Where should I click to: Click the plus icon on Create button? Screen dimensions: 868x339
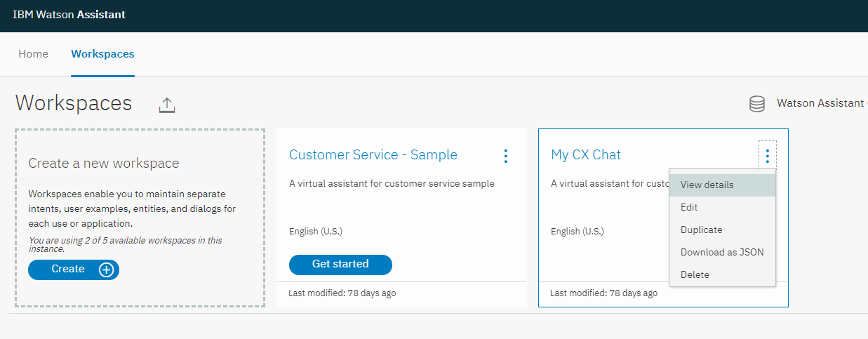click(106, 270)
